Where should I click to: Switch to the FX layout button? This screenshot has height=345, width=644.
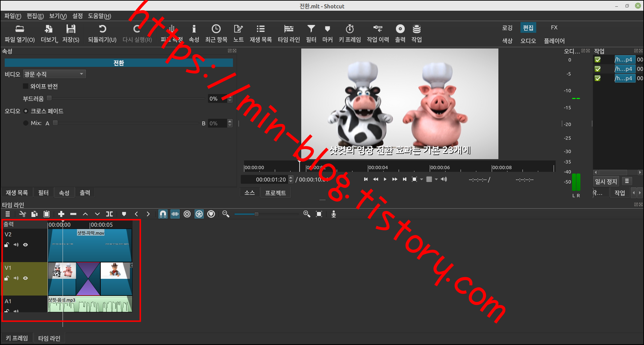coord(554,28)
